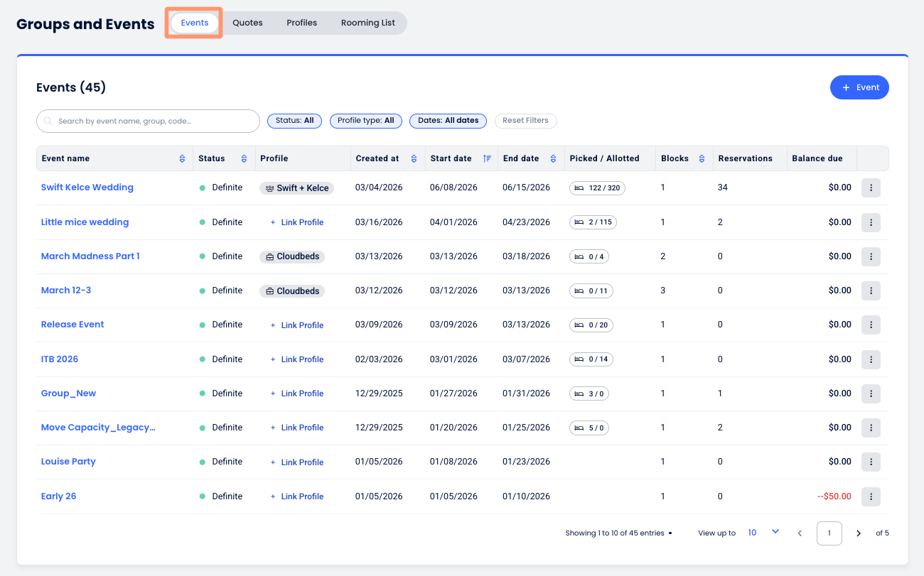Open Dates: All dates filter
Image resolution: width=924 pixels, height=576 pixels.
point(448,121)
